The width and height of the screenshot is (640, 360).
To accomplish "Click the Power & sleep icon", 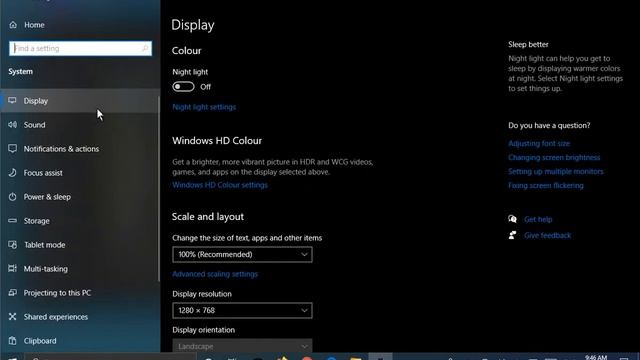I will pyautogui.click(x=13, y=197).
